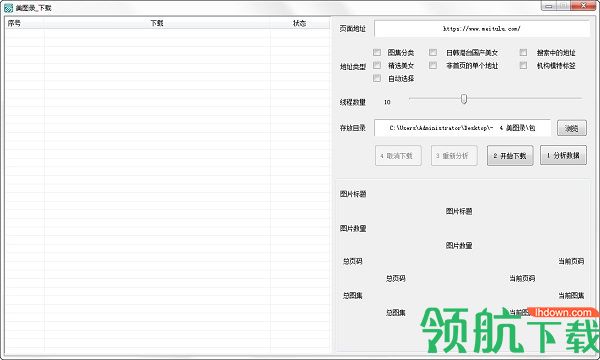Click the 下载 column header
Image resolution: width=600 pixels, height=360 pixels.
click(157, 23)
